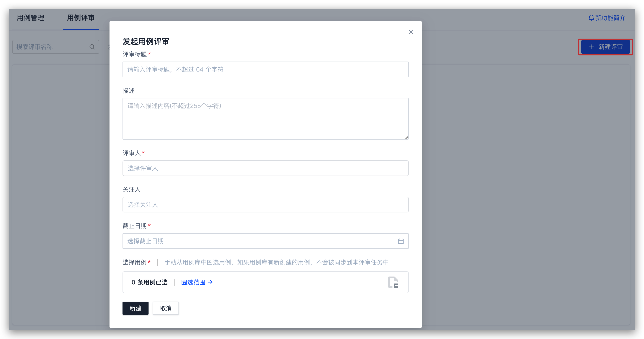Click the bell icon beside 新功能简介
The width and height of the screenshot is (644, 339).
591,18
